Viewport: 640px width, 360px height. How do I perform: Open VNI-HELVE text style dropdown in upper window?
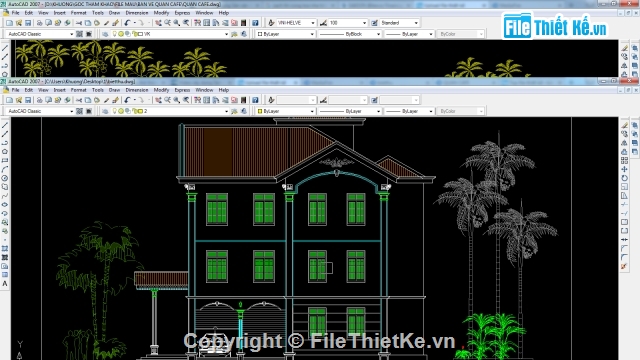[313, 23]
